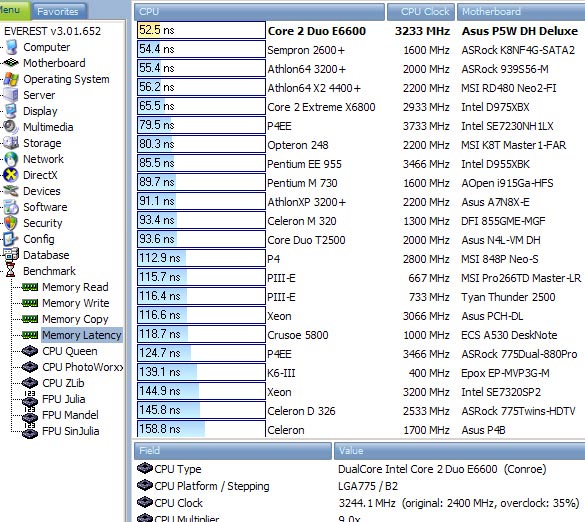This screenshot has width=585, height=522.
Task: Click the CPU Clock field icon
Action: pos(145,502)
